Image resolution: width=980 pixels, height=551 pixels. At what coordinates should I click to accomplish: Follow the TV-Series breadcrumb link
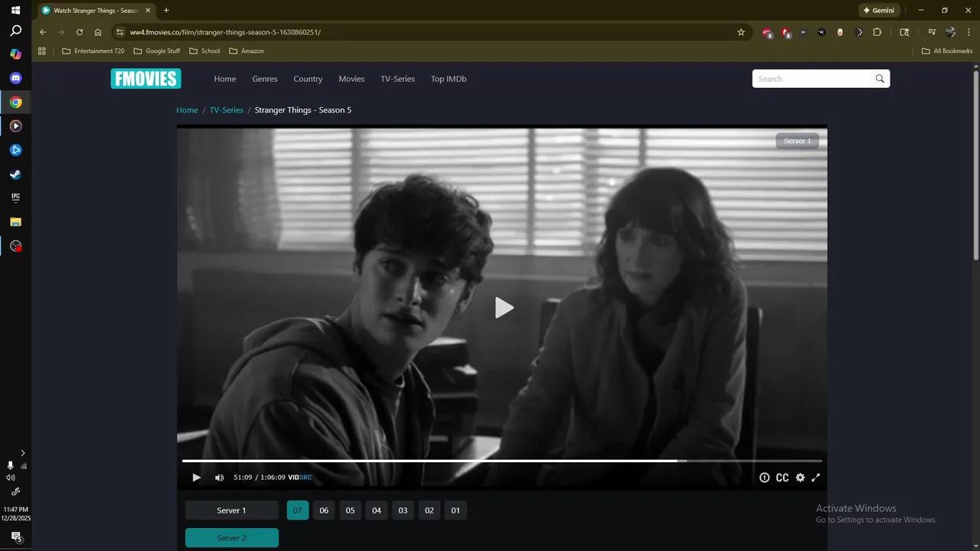click(227, 110)
